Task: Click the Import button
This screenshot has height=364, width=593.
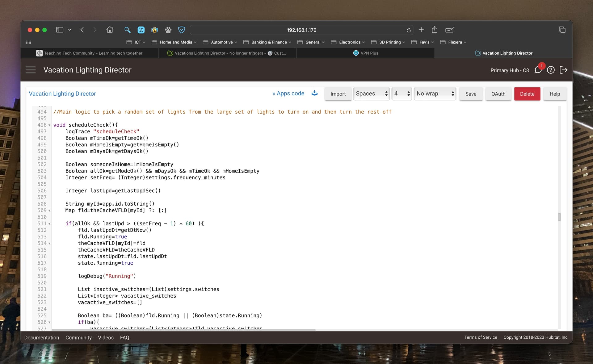Action: point(338,94)
